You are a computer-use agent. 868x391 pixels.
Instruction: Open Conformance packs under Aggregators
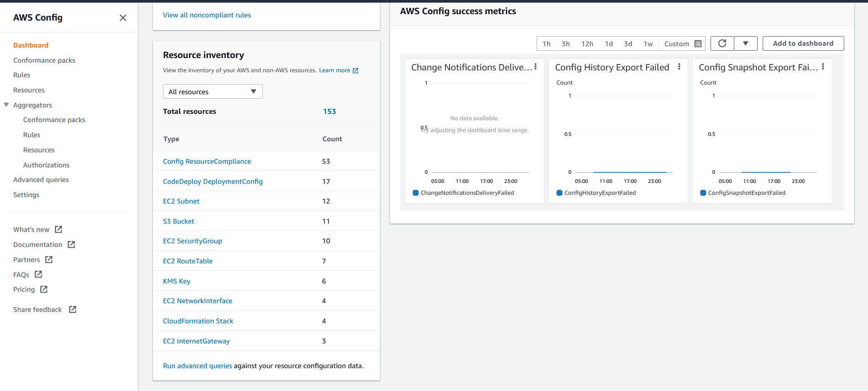tap(54, 120)
